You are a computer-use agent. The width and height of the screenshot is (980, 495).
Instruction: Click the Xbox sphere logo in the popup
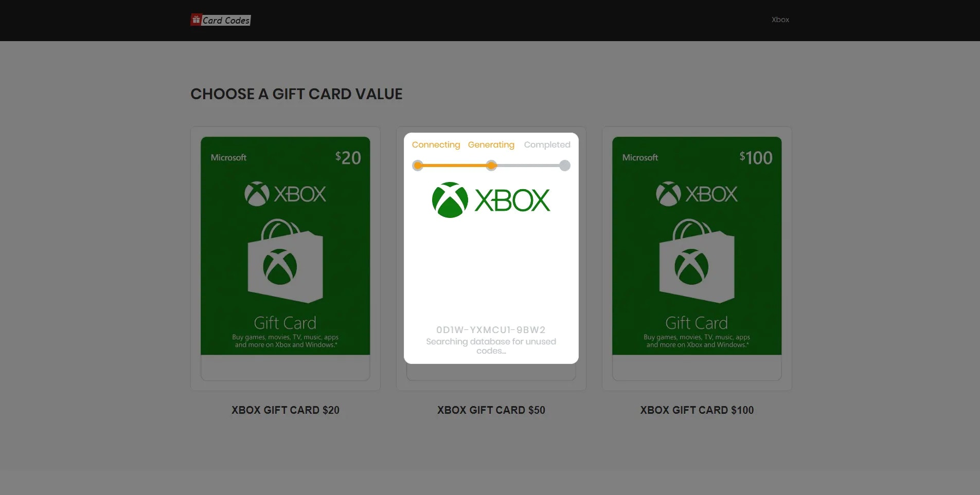click(450, 200)
